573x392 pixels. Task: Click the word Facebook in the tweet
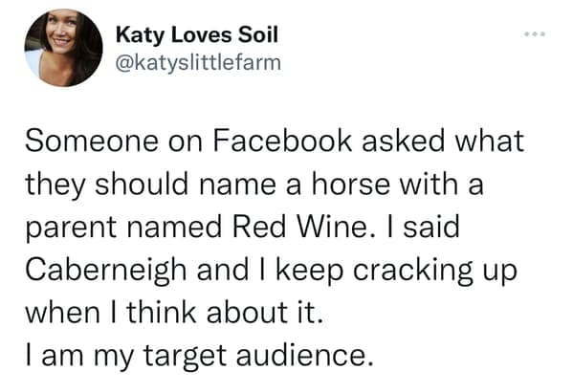[282, 141]
